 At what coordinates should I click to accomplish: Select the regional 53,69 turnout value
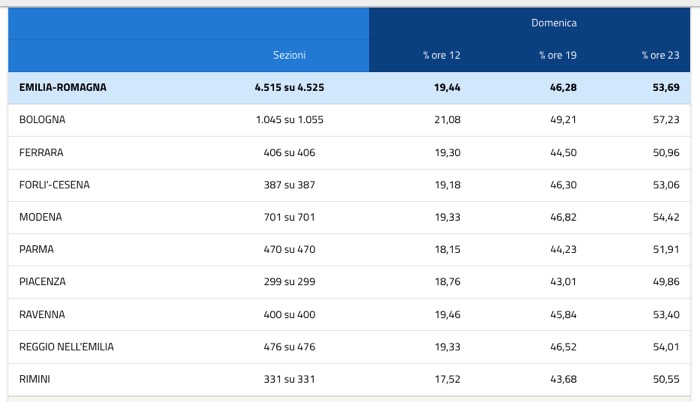[x=665, y=88]
